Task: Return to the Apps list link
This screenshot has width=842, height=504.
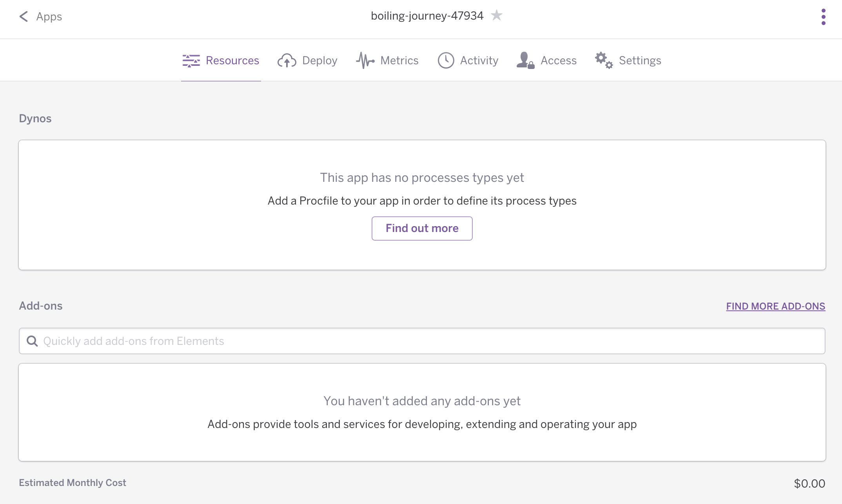Action: tap(49, 16)
